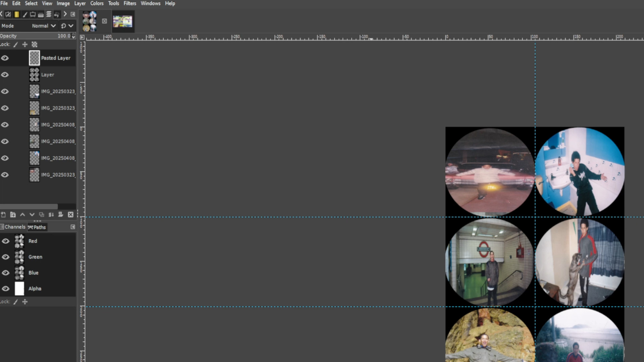Open the Tool Options dockable tab
The image size is (644, 362).
point(8,14)
